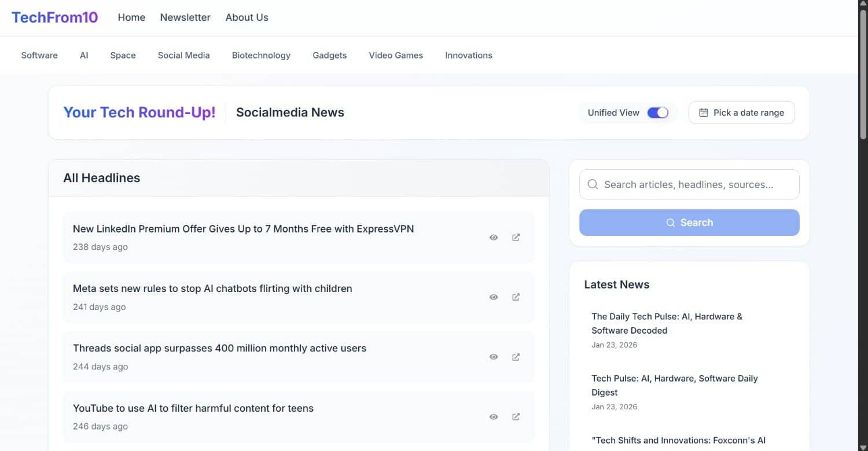Click the Your Tech Round-Up! title

139,113
